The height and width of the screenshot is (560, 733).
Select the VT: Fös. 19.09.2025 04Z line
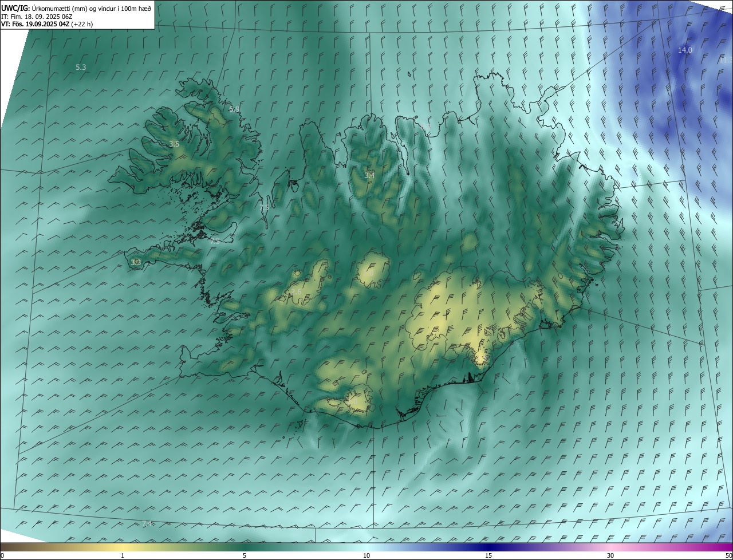[x=47, y=24]
